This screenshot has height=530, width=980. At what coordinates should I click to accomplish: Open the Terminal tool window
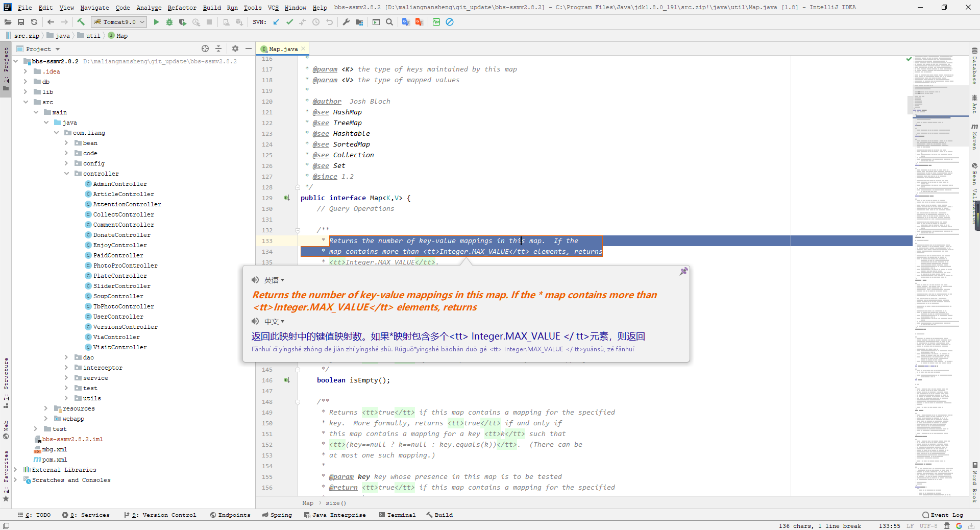pos(397,515)
